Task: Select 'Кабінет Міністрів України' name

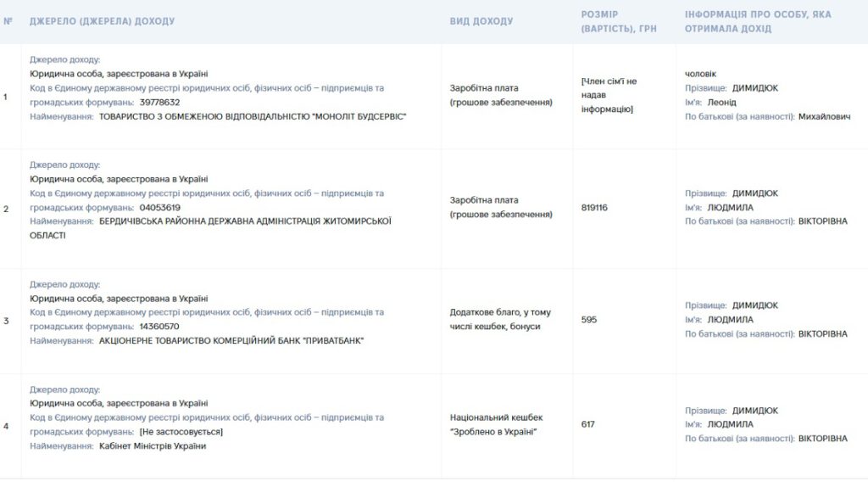Action: [x=153, y=446]
